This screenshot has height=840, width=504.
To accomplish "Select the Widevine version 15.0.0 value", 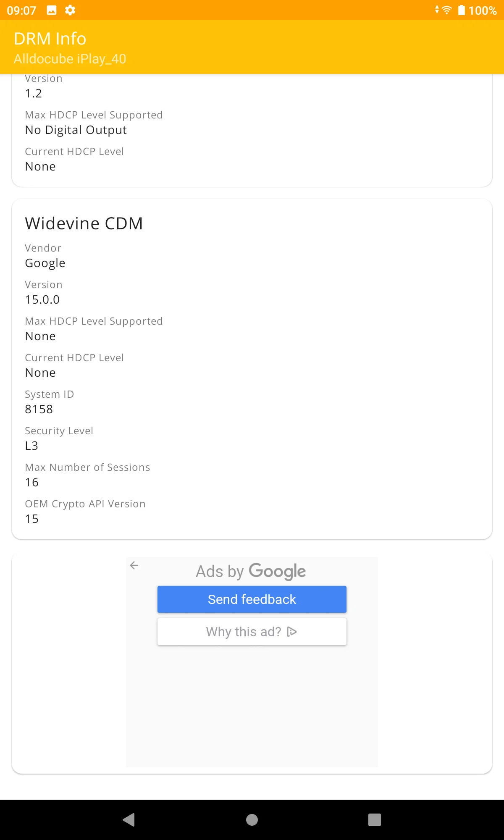I will [x=42, y=299].
